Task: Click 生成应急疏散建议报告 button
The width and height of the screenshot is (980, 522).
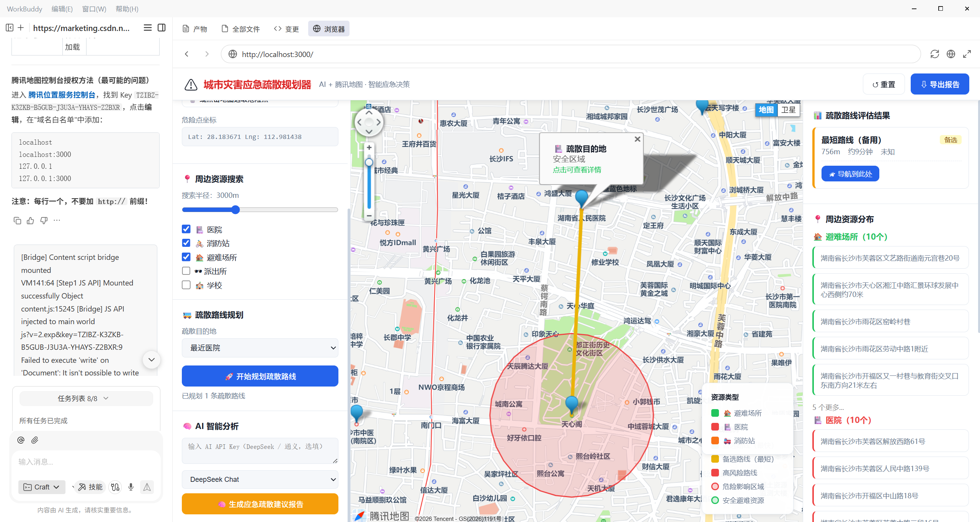Action: [x=260, y=504]
